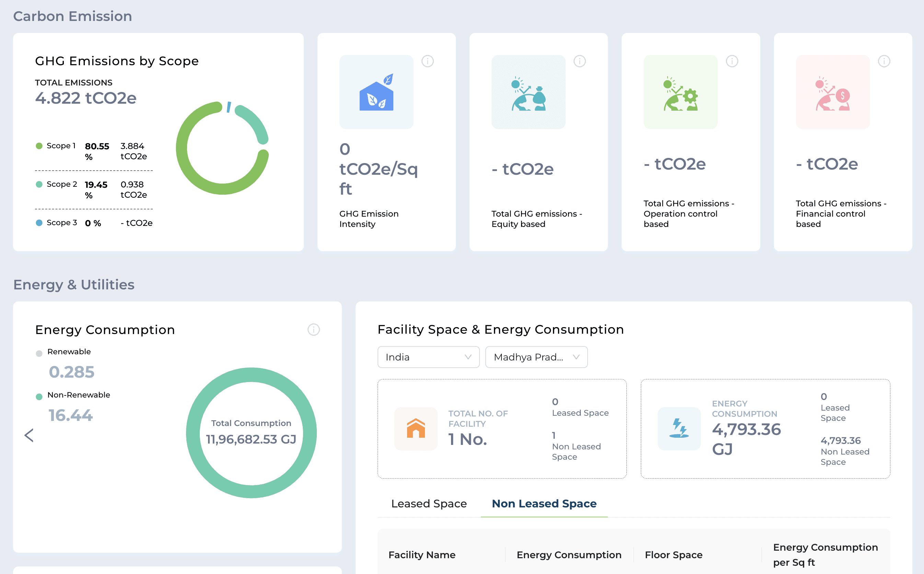Toggle the Scope 3 legend entry
Viewport: 924px width, 574px height.
click(x=57, y=223)
